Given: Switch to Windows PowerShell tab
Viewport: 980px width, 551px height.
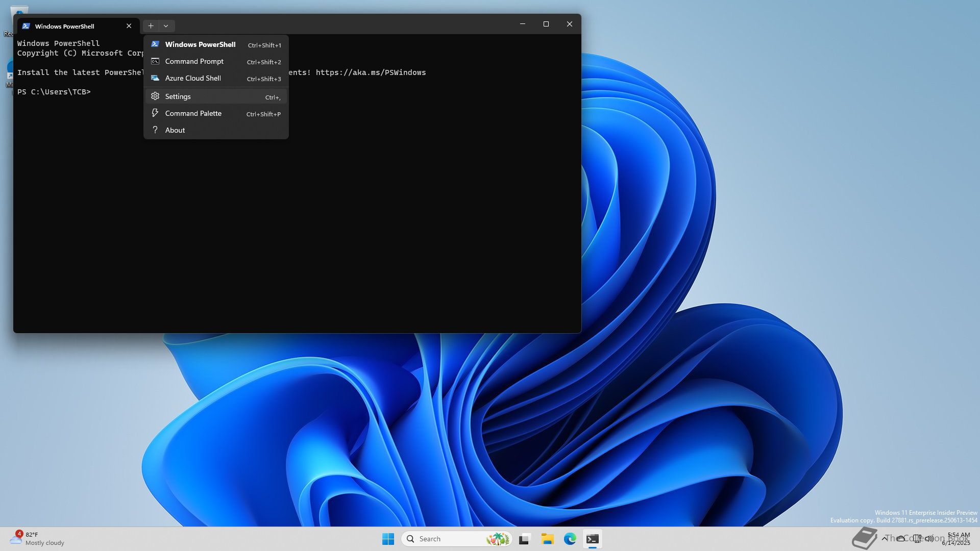Looking at the screenshot, I should (65, 26).
